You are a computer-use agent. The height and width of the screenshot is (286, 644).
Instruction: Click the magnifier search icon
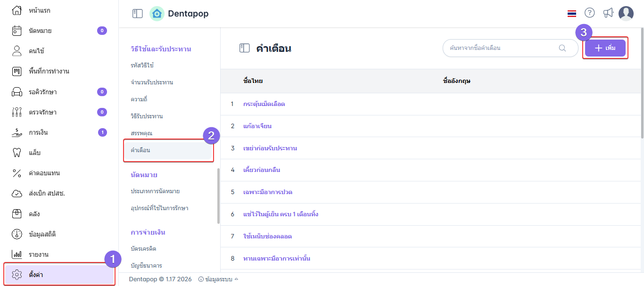[562, 48]
